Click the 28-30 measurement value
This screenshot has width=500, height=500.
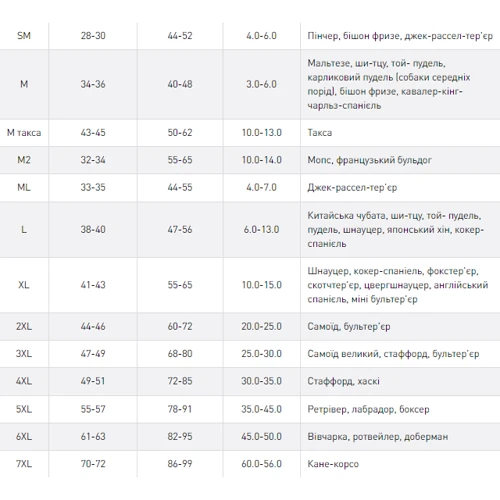click(x=93, y=36)
